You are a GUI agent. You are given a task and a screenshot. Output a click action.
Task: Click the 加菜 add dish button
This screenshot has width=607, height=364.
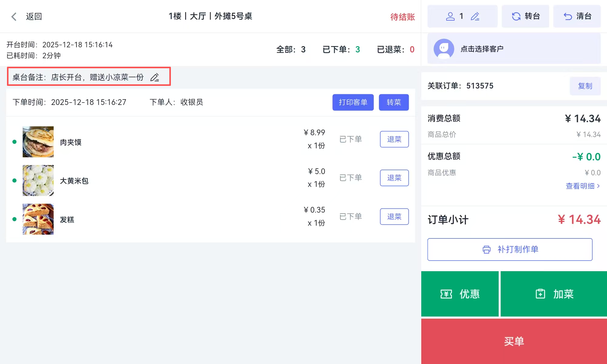click(x=554, y=294)
